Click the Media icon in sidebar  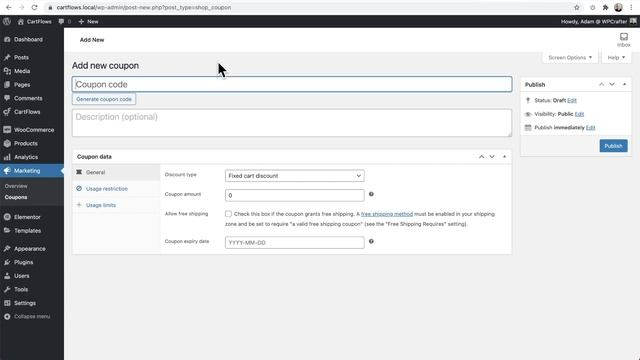click(7, 71)
